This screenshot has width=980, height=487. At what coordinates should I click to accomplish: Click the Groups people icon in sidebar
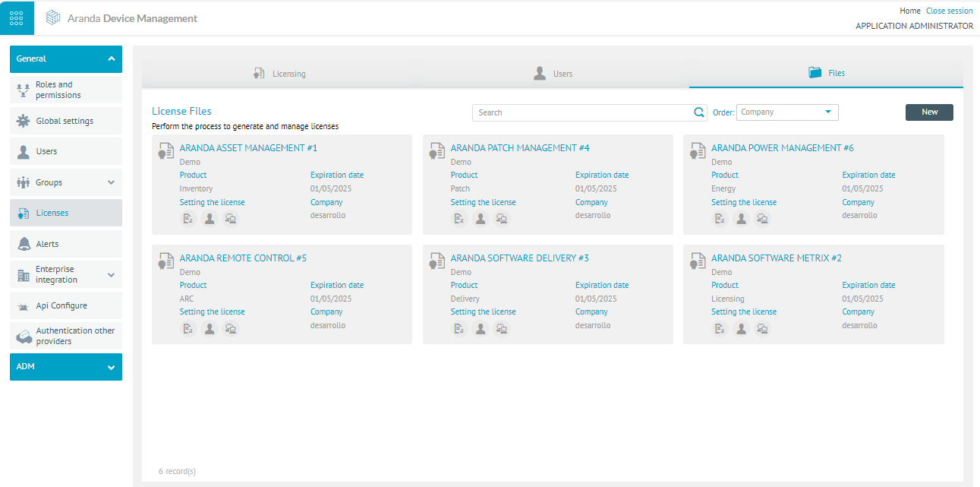pos(23,182)
